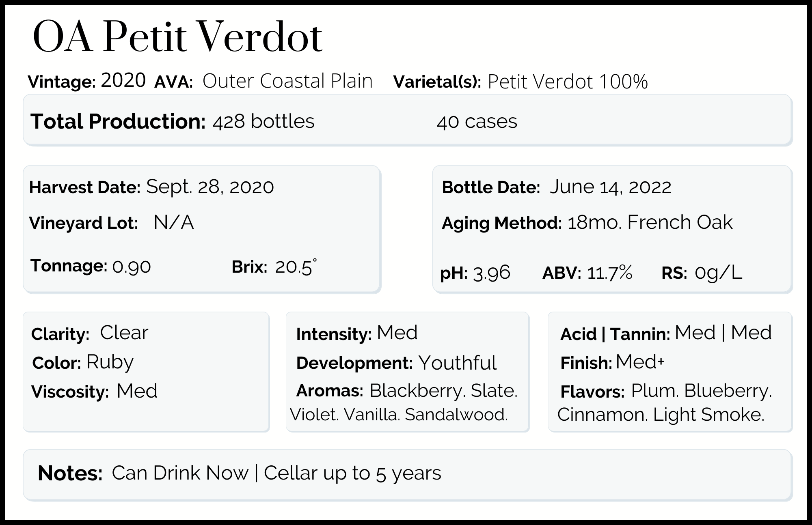This screenshot has height=525, width=812.
Task: Select the Vintage 2020 value
Action: [x=123, y=80]
